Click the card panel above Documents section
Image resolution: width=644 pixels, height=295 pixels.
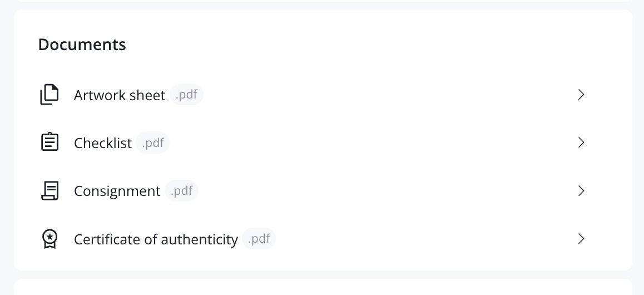(323, 1)
